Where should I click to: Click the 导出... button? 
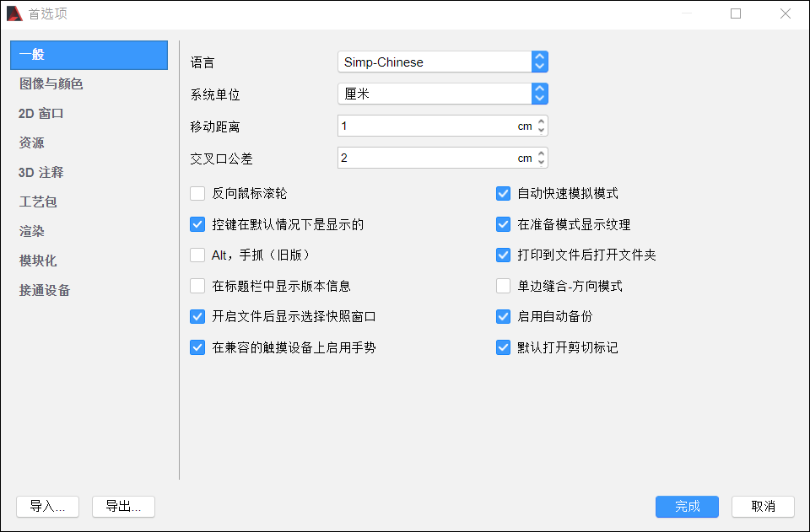[123, 506]
